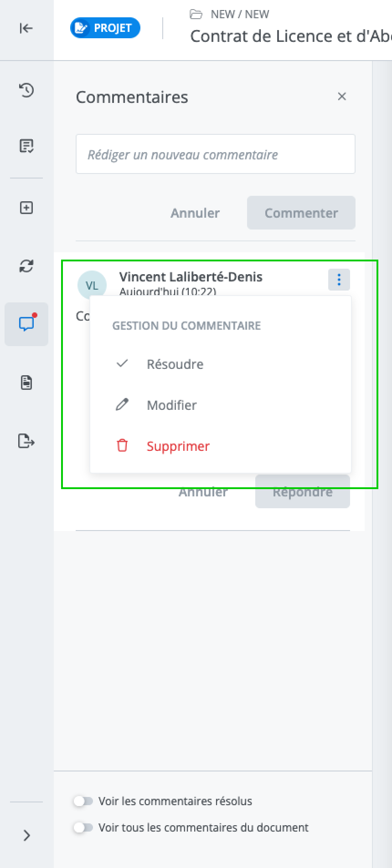
Task: Click 'Annuler' next to Commenter
Action: (195, 213)
